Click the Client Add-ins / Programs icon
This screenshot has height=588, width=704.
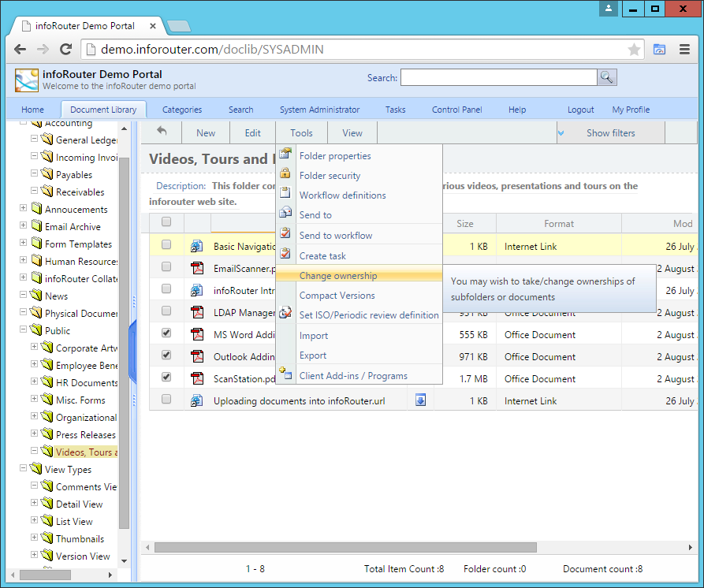[285, 374]
